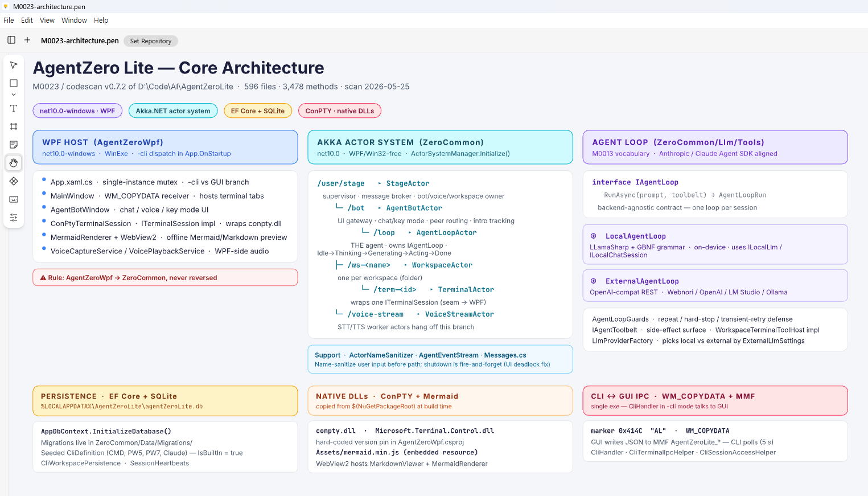Click the 'AgentBotWindow' chat / voice row

(x=130, y=210)
